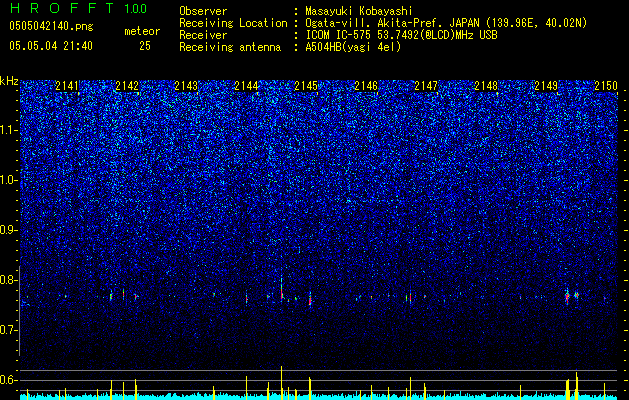This screenshot has height=400, width=629.
Task: Click the 2147 time marker
Action: (x=426, y=86)
